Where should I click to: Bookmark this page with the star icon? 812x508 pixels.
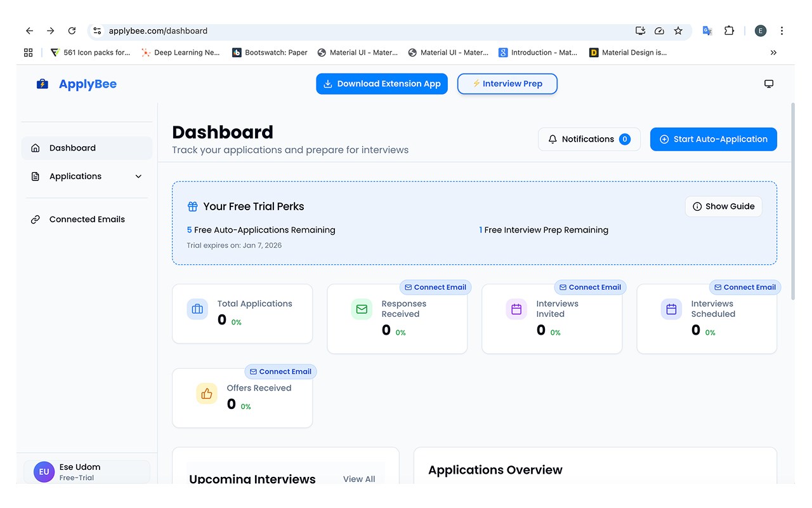(x=678, y=30)
